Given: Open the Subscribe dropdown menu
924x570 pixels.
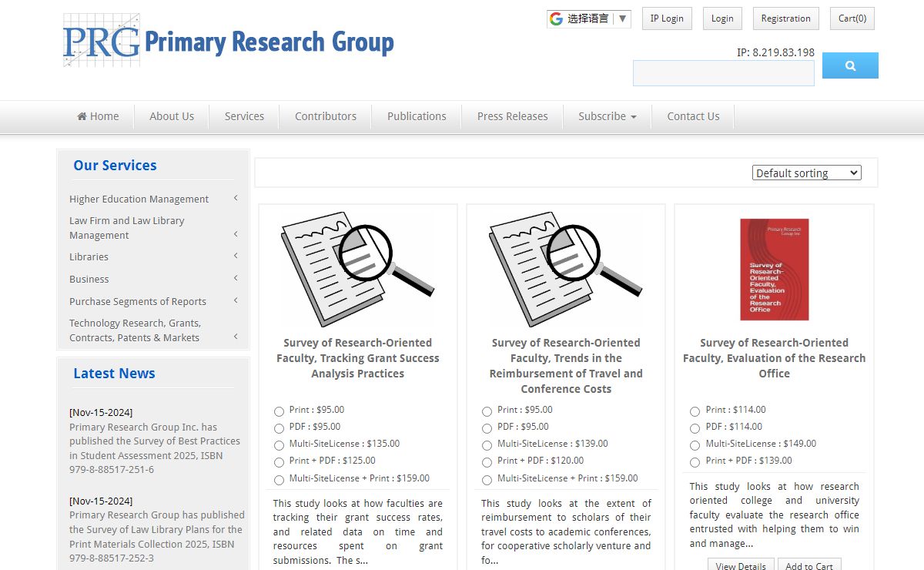Looking at the screenshot, I should 608,116.
